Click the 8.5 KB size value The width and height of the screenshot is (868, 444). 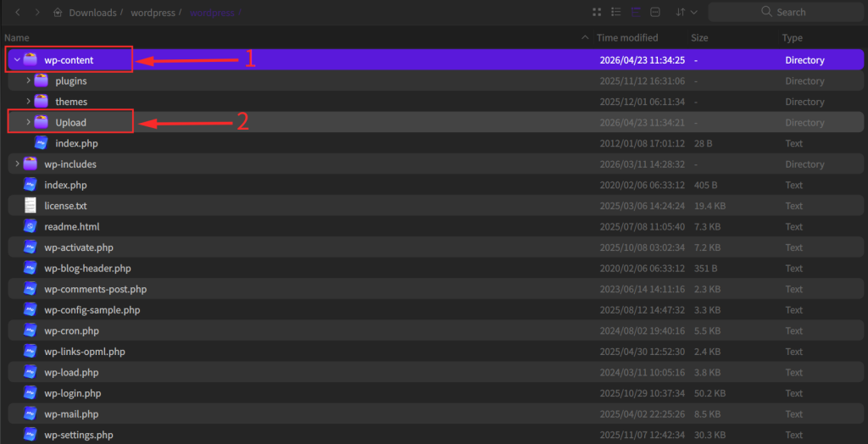click(x=708, y=414)
